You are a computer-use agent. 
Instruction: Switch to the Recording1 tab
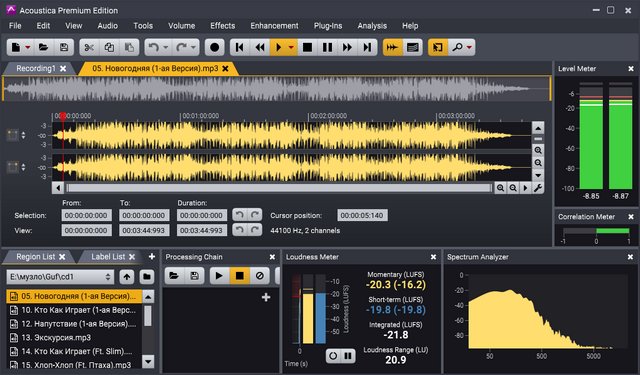[x=36, y=68]
